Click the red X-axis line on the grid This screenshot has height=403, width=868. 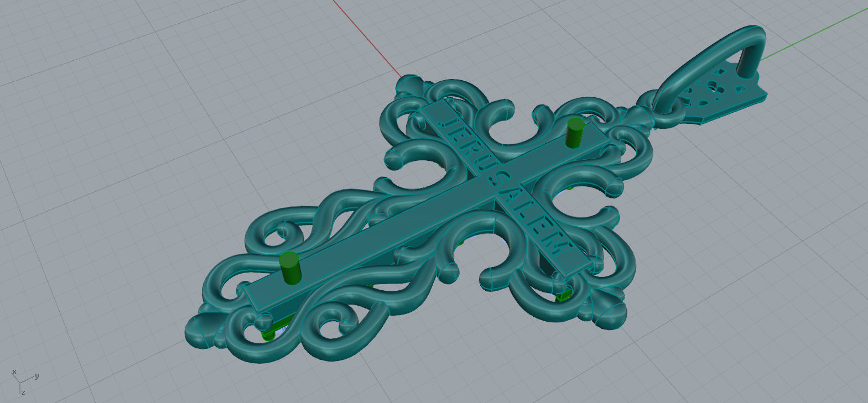[367, 39]
